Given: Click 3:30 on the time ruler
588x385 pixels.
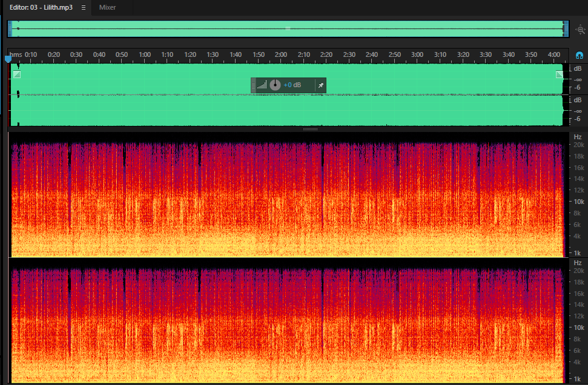Looking at the screenshot, I should coord(486,54).
